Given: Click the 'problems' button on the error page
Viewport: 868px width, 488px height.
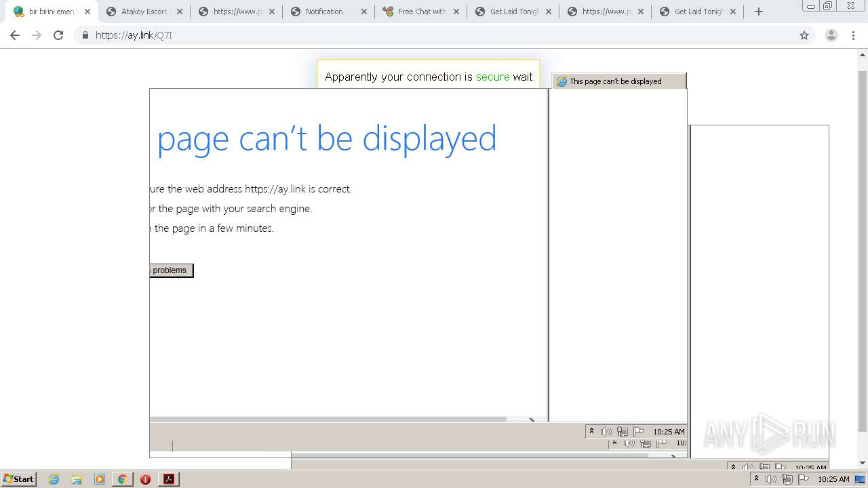Looking at the screenshot, I should pos(171,270).
